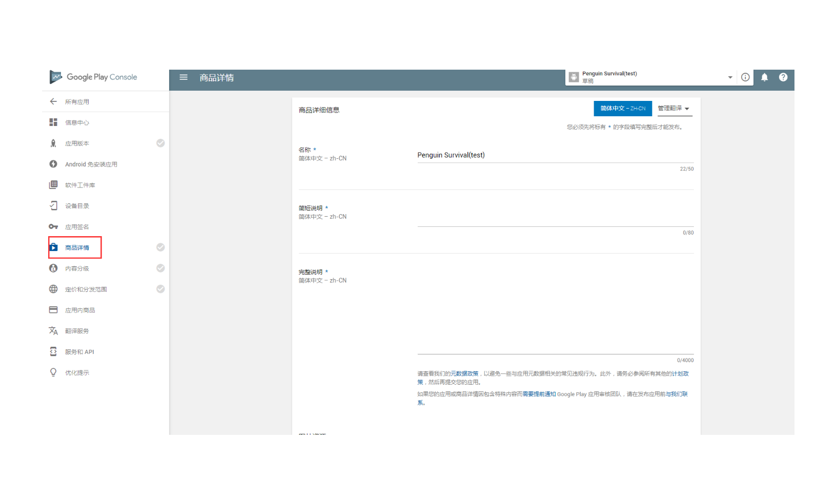Viewport: 836px width, 504px height.
Task: Open 设备目录 in sidebar
Action: point(77,206)
